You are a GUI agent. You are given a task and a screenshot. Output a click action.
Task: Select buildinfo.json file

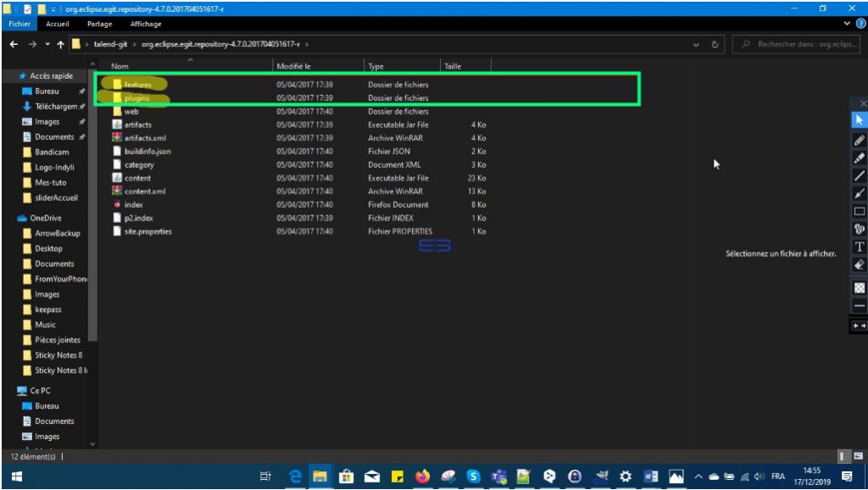click(147, 151)
